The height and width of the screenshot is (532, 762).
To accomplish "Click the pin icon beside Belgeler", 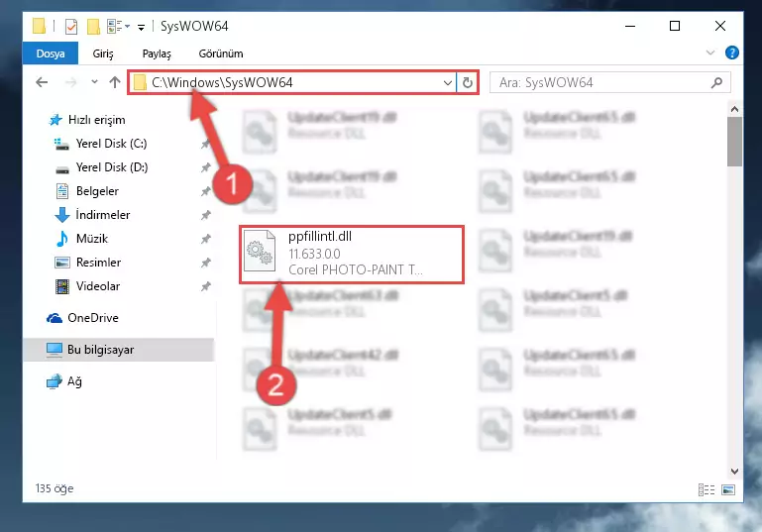I will click(x=206, y=191).
